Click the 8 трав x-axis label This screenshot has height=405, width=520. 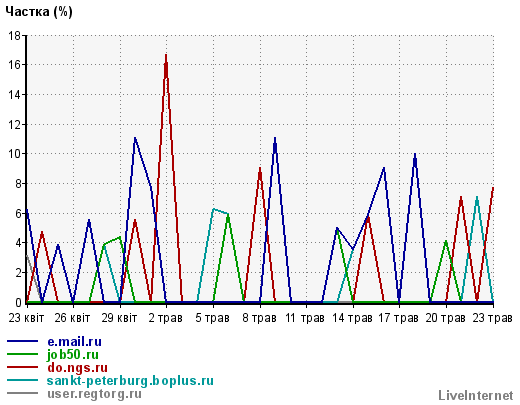point(259,318)
